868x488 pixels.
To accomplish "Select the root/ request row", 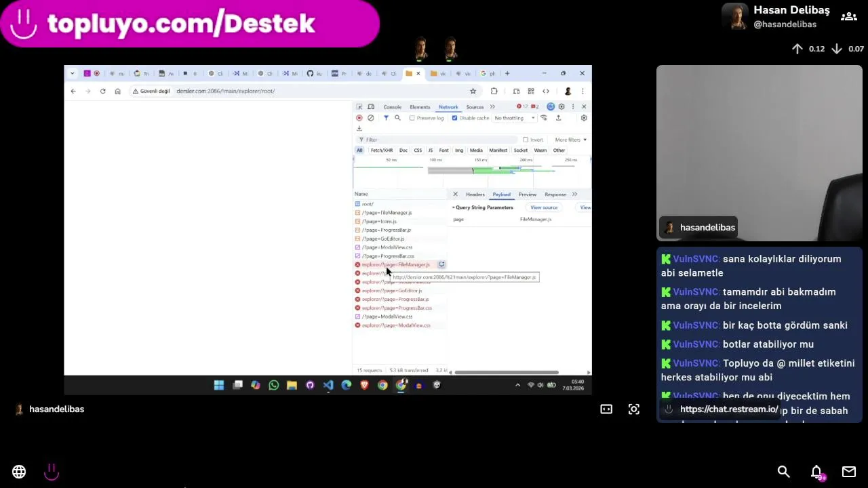I will tap(400, 204).
